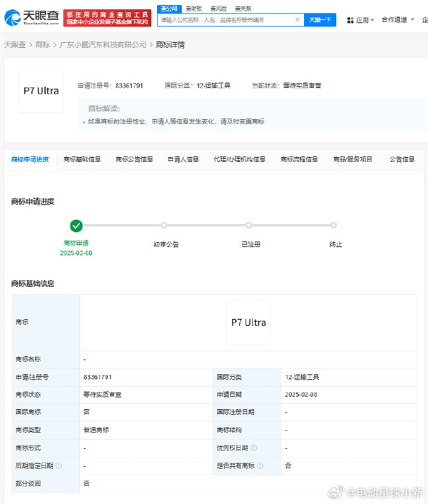This screenshot has width=428, height=504.
Task: Select the 查老板 search tab
Action: pyautogui.click(x=193, y=8)
